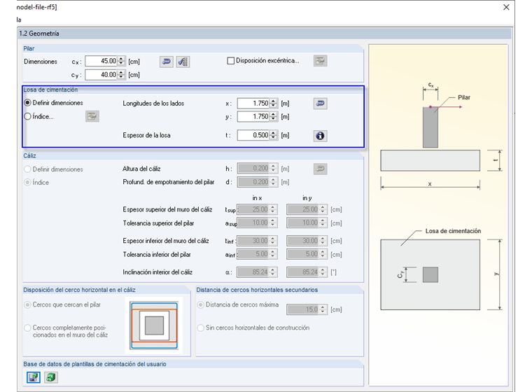Select Definir dimensiones radio under Cáliz
This screenshot has width=532, height=392.
pos(28,169)
